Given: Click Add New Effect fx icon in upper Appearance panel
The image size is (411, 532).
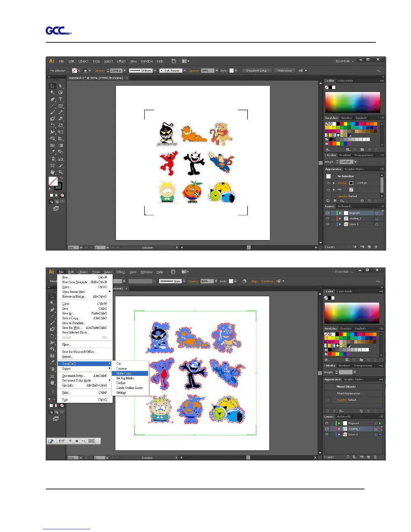Looking at the screenshot, I should coord(342,201).
